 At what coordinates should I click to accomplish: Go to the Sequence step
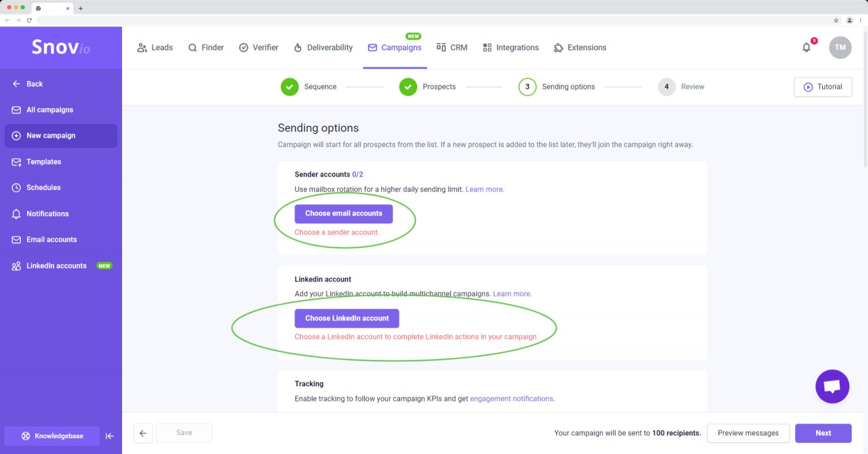[x=309, y=87]
